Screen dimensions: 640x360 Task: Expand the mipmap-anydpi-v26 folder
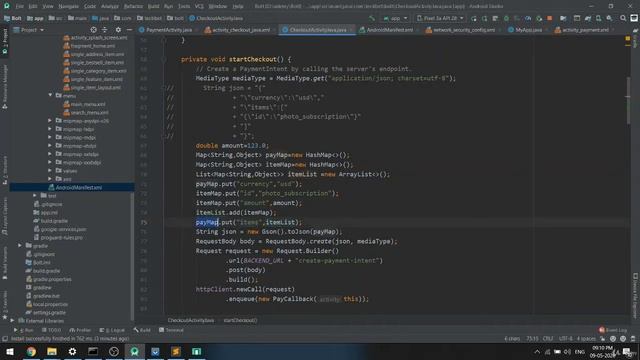[50, 121]
